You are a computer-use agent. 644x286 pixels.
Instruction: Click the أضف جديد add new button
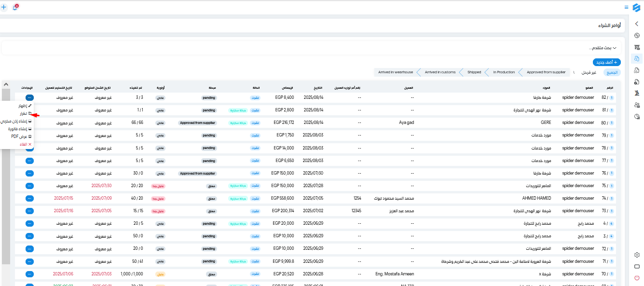[x=606, y=62]
